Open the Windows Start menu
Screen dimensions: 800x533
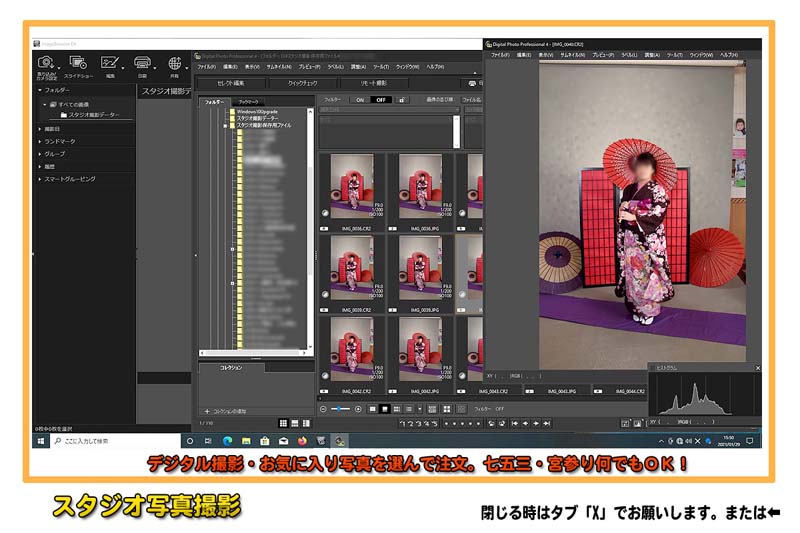41,441
